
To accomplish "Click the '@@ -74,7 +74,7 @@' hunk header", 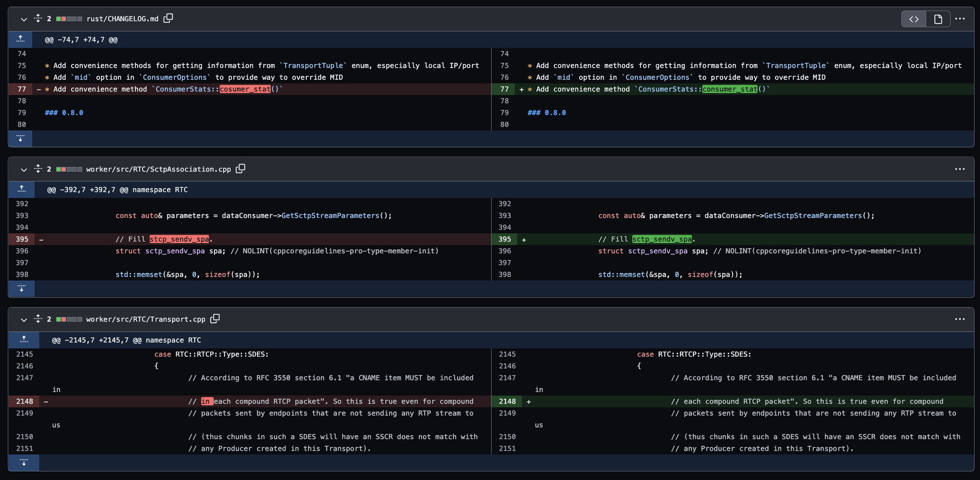I will tap(81, 40).
